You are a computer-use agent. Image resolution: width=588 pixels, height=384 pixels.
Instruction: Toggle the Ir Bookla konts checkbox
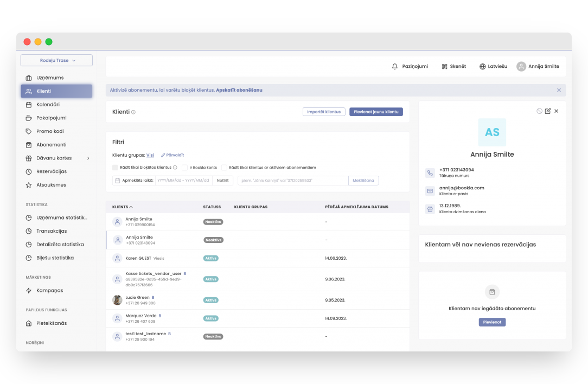pos(184,168)
